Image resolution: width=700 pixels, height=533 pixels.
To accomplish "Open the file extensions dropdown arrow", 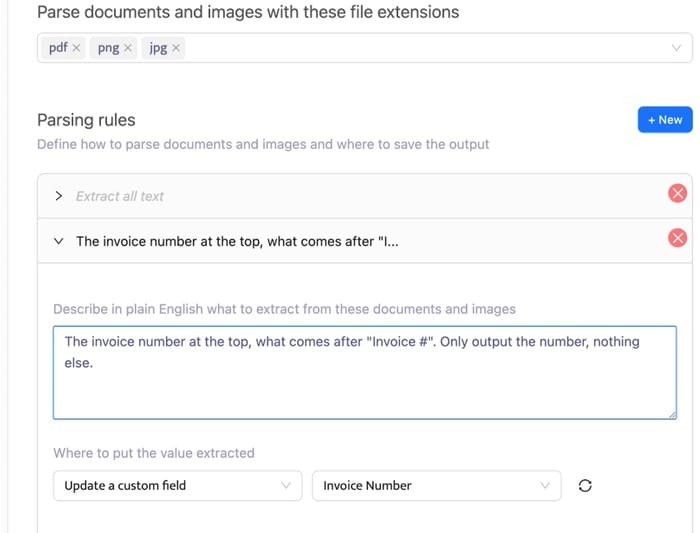I will [676, 48].
